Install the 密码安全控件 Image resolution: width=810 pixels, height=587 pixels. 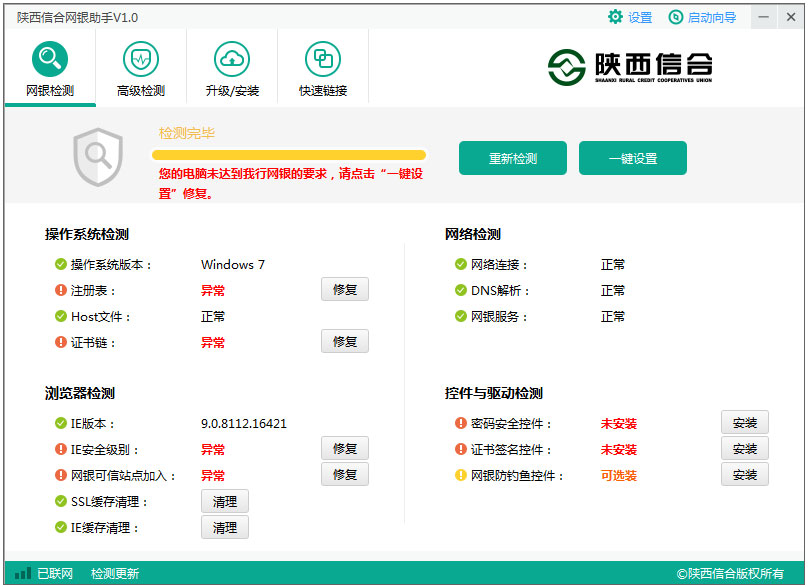click(x=745, y=423)
